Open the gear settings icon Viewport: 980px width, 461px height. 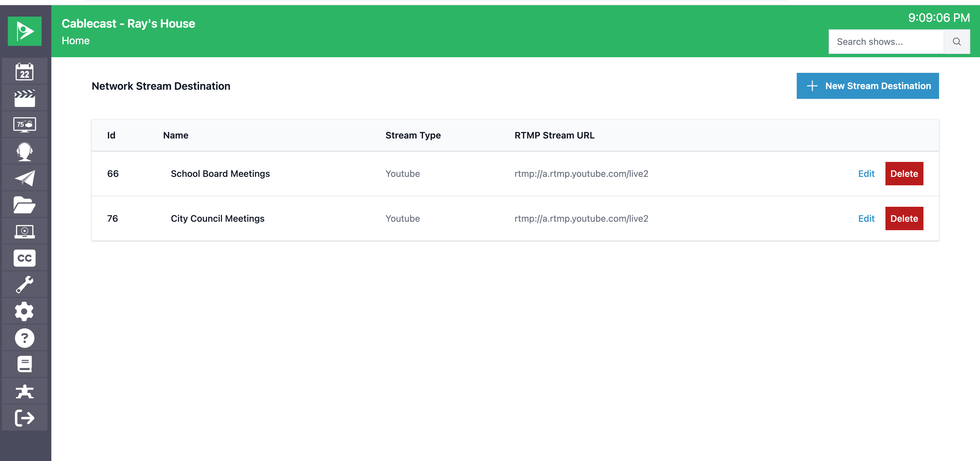coord(25,311)
